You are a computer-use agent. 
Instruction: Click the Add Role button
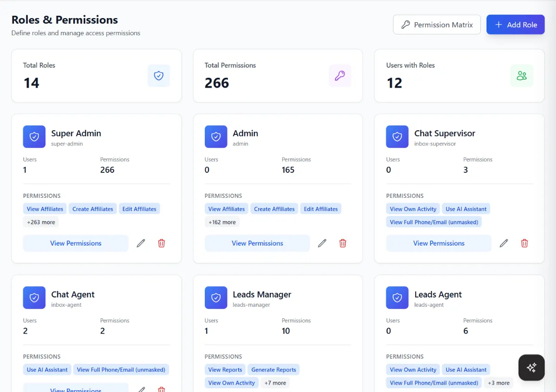coord(516,25)
